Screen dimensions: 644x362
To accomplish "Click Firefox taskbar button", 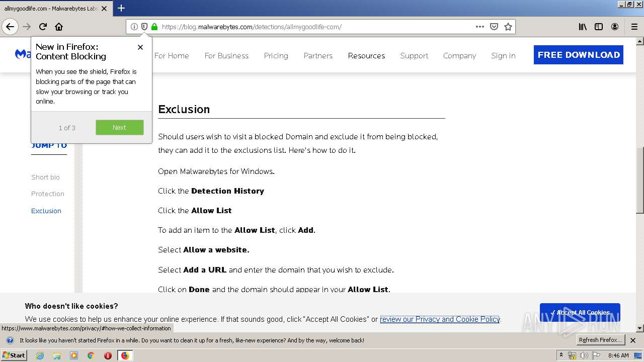I will [125, 355].
